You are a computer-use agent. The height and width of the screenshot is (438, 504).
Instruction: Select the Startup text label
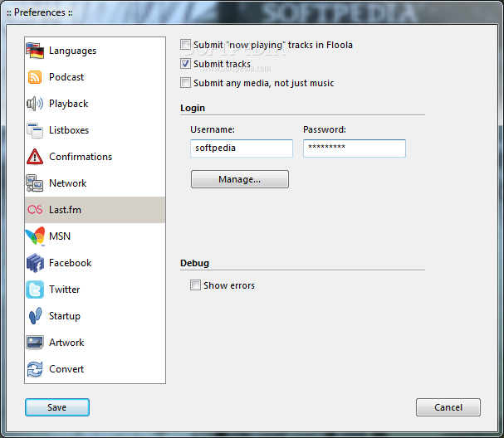(65, 316)
